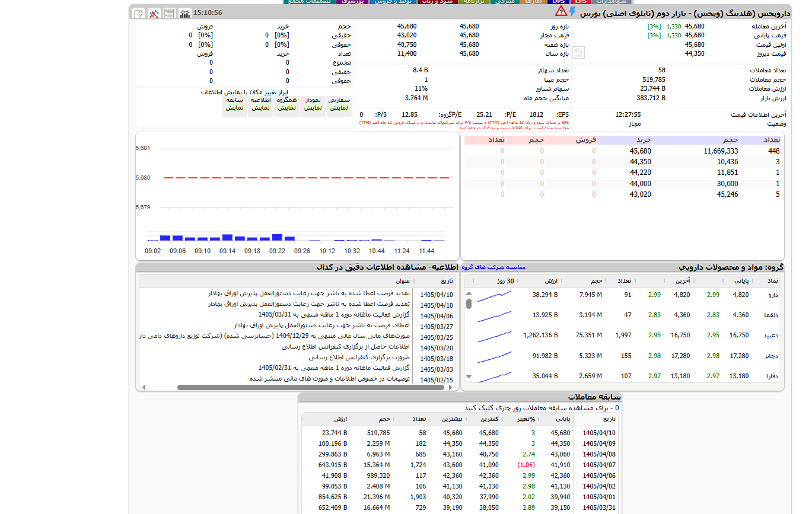Click the note page icon beside the clock
812x514 pixels.
click(138, 13)
